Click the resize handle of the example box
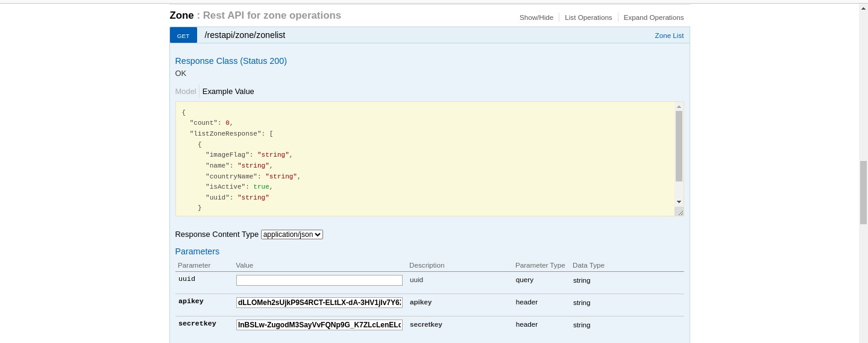Image resolution: width=868 pixels, height=343 pixels. tap(679, 212)
